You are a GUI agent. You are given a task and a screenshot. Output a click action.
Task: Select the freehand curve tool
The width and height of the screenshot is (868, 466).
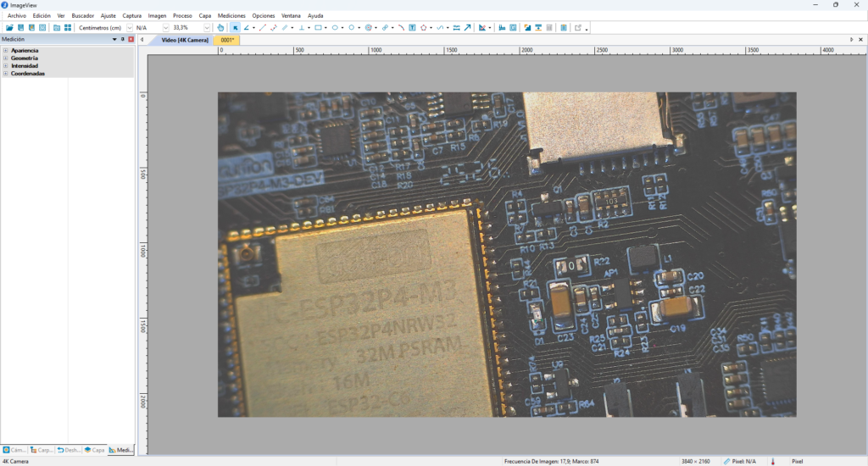pyautogui.click(x=440, y=28)
